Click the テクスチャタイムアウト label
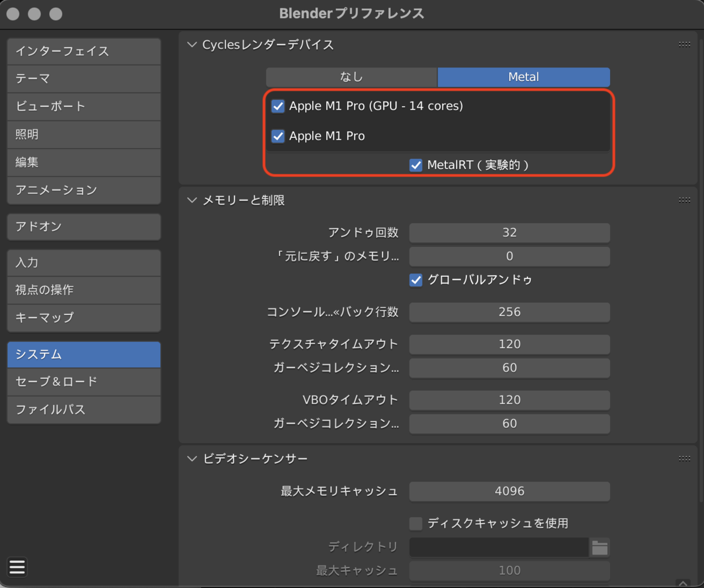The width and height of the screenshot is (704, 588). pyautogui.click(x=334, y=344)
